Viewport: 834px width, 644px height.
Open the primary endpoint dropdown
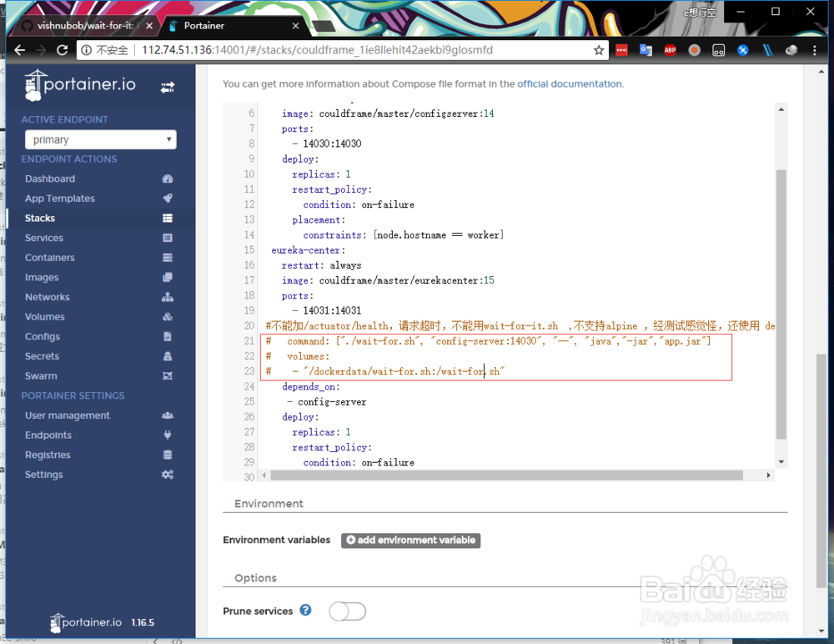coord(101,139)
